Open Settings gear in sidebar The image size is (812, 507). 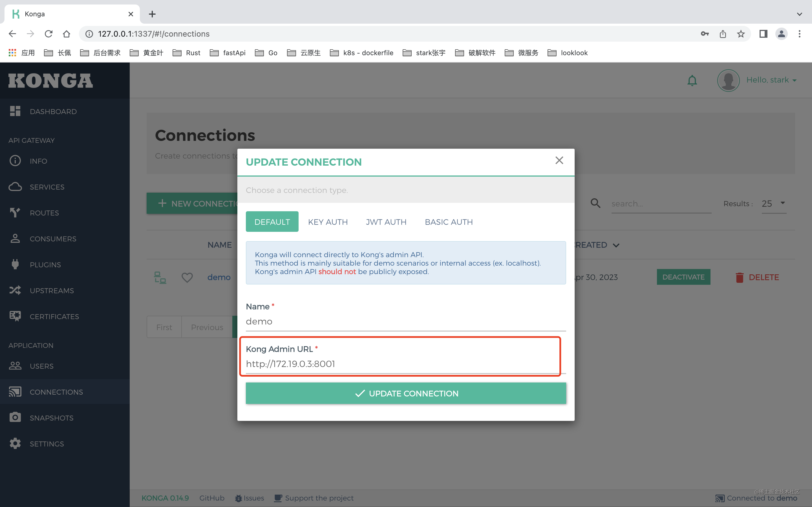47,444
